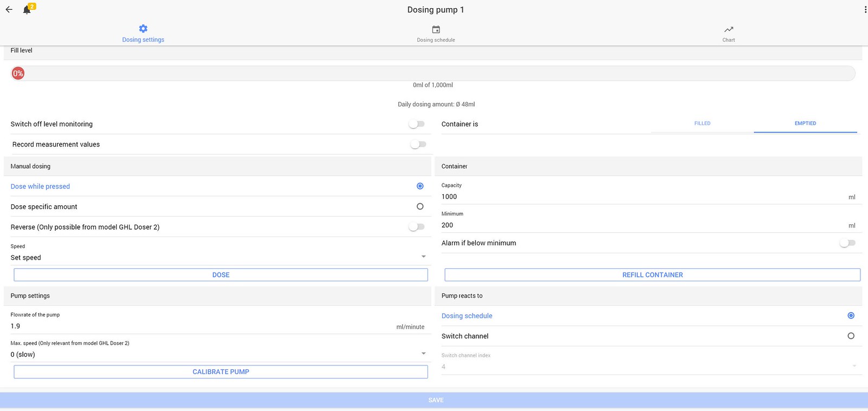Turn on Alarm if below minimum
868x411 pixels.
[847, 243]
